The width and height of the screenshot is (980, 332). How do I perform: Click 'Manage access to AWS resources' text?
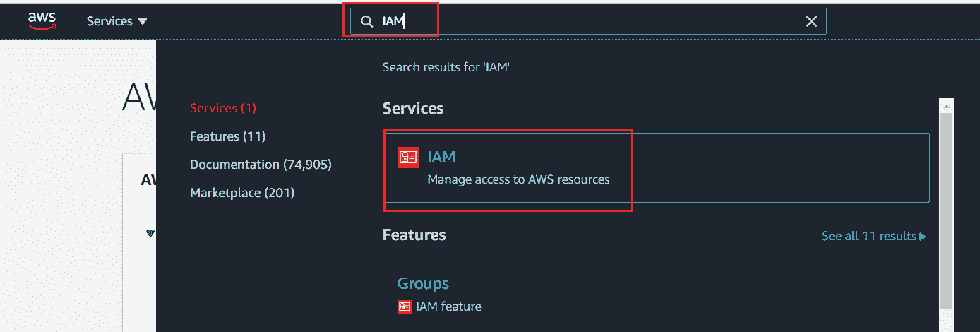point(518,179)
